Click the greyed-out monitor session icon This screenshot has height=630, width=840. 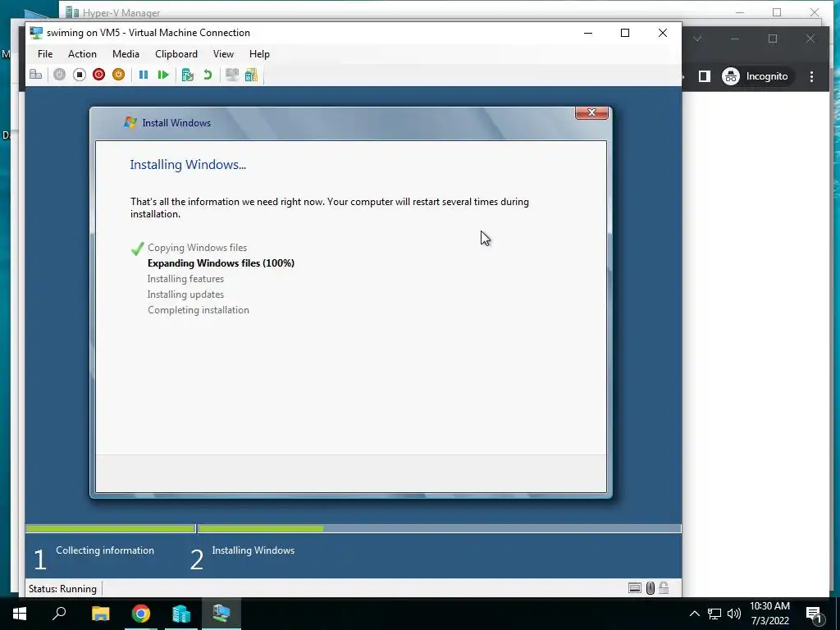[x=232, y=75]
